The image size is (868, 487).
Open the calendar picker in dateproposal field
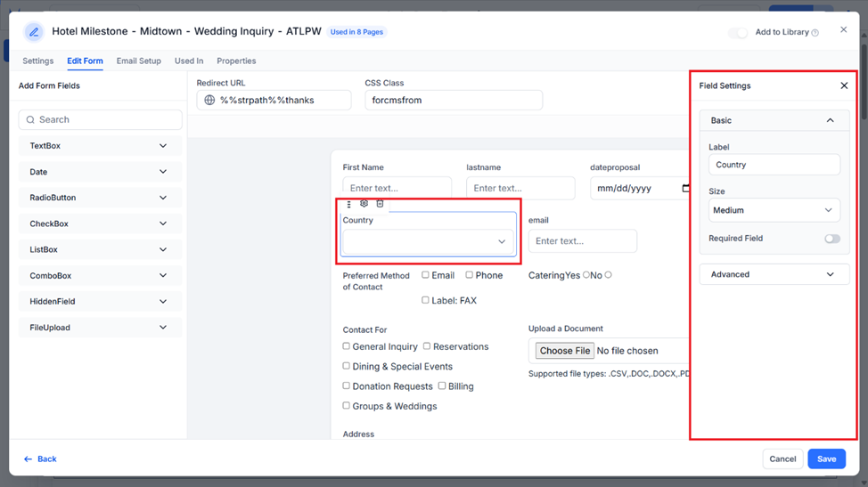[x=685, y=188]
